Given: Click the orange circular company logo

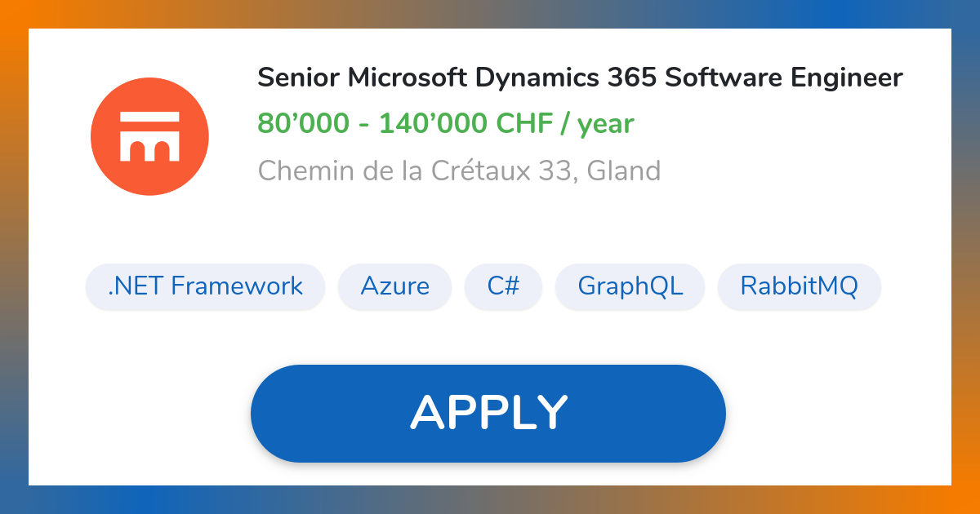Looking at the screenshot, I should [149, 135].
